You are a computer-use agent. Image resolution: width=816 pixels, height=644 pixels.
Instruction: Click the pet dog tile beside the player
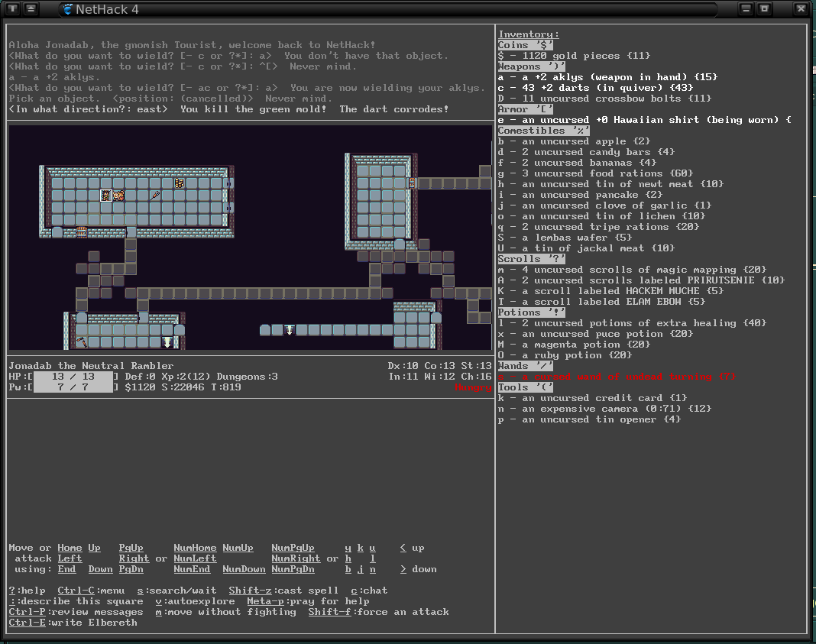click(x=118, y=196)
